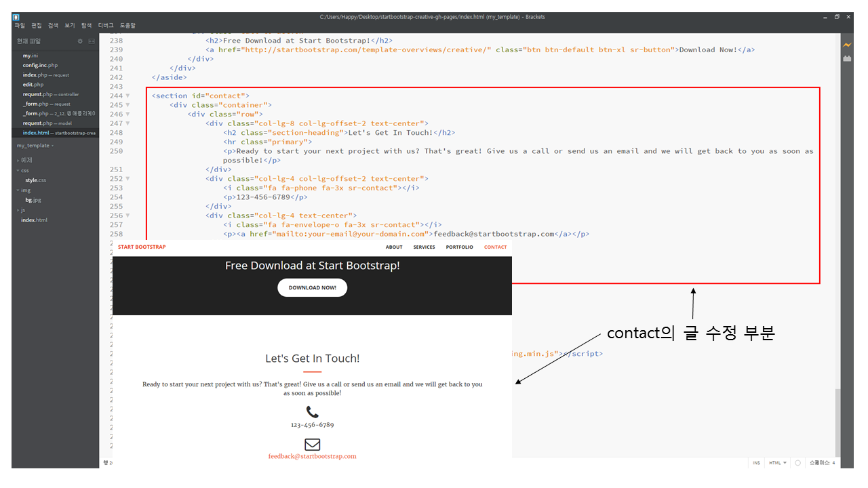Click the phone icon in the page preview
868x488 pixels.
pos(312,411)
